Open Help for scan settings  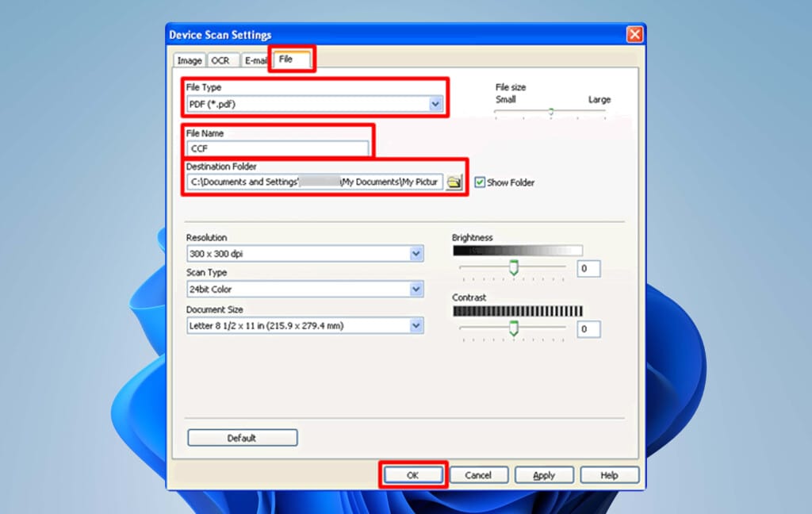click(610, 475)
